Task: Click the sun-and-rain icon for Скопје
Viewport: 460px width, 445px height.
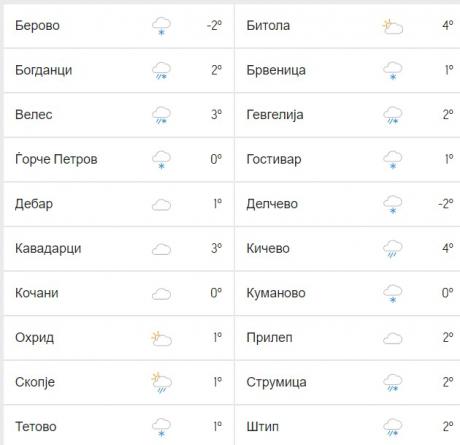Action: coord(161,383)
